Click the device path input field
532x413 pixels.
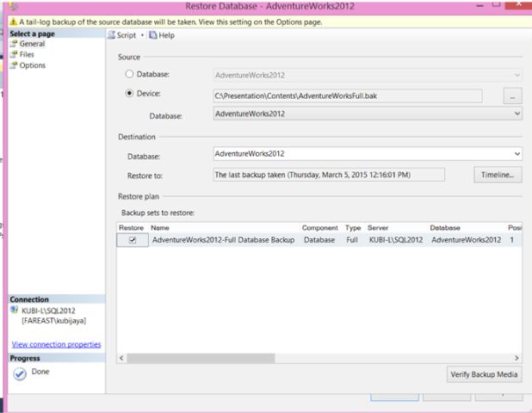[x=348, y=96]
